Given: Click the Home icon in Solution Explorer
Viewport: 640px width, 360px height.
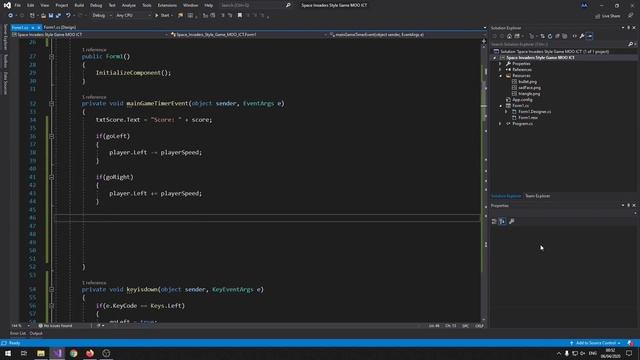Looking at the screenshot, I should click(x=509, y=36).
